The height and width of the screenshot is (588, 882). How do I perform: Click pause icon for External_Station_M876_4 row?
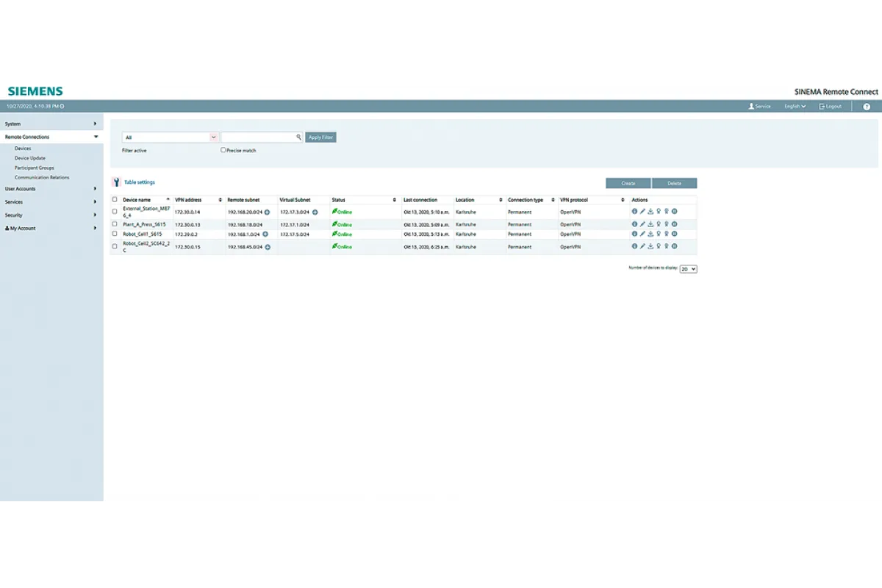(674, 212)
